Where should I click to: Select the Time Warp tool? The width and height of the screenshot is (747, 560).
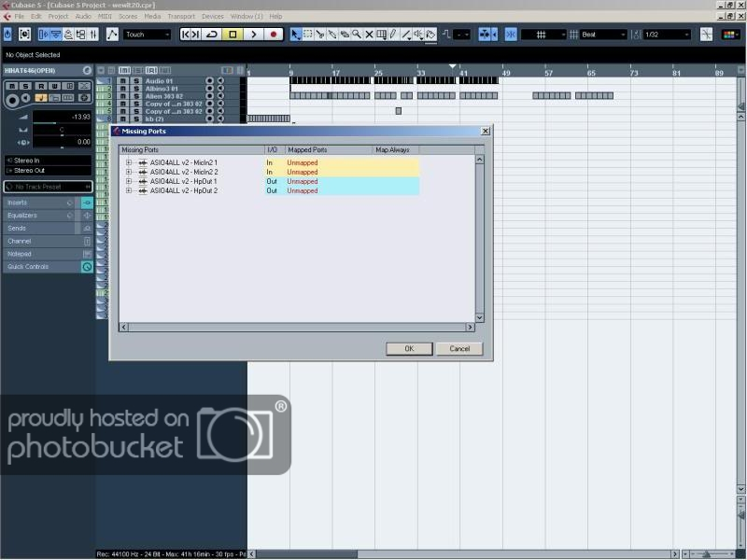click(x=381, y=35)
